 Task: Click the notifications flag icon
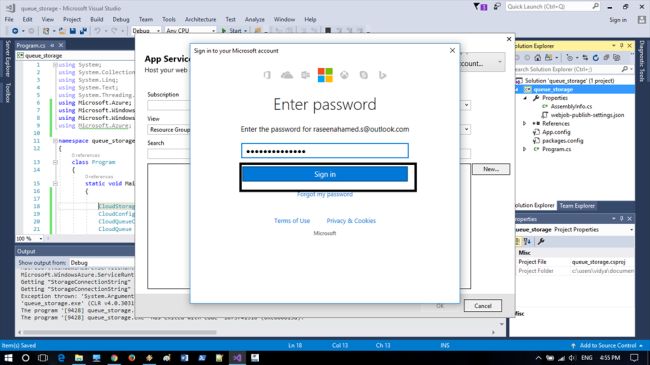tap(480, 7)
